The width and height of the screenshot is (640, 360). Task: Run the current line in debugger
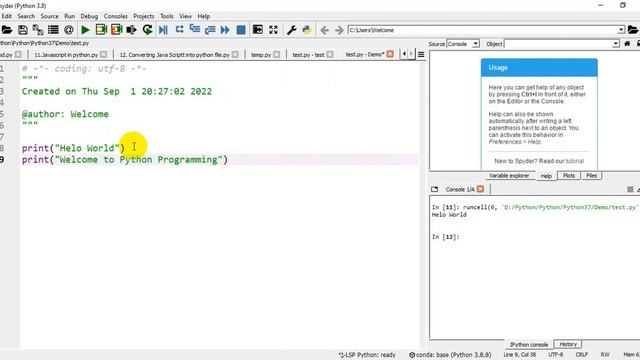179,29
